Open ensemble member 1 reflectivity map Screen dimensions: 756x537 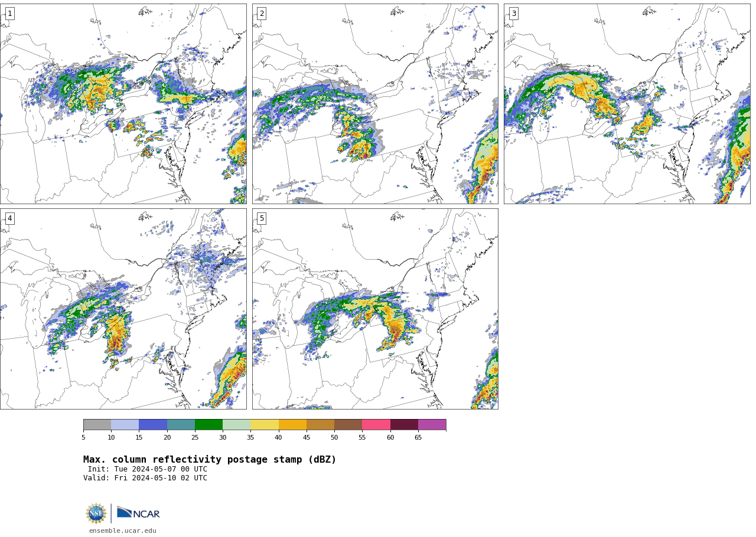tap(123, 104)
